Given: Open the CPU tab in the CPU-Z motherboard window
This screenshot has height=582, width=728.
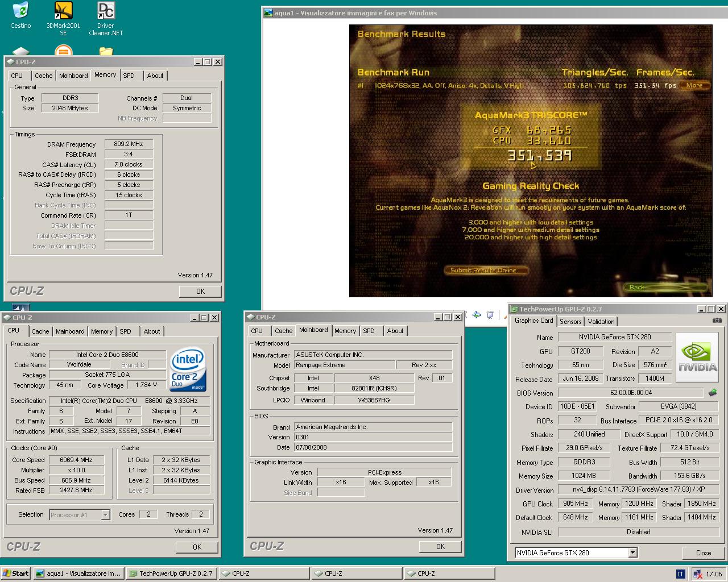Looking at the screenshot, I should coord(257,331).
